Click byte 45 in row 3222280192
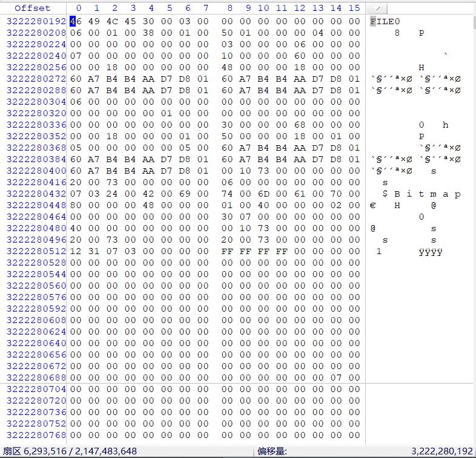The image size is (476, 458). tap(130, 21)
